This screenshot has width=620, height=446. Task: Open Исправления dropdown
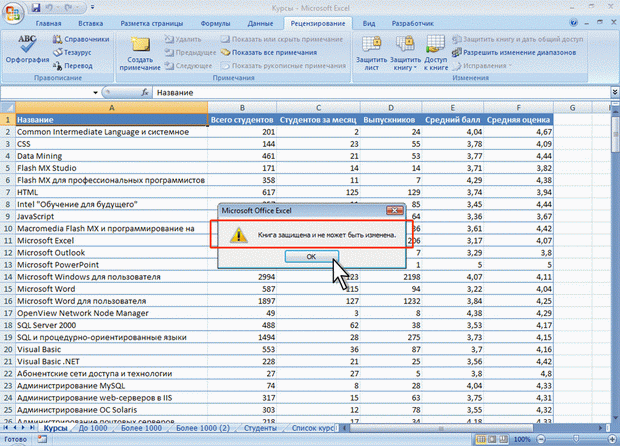pyautogui.click(x=482, y=66)
